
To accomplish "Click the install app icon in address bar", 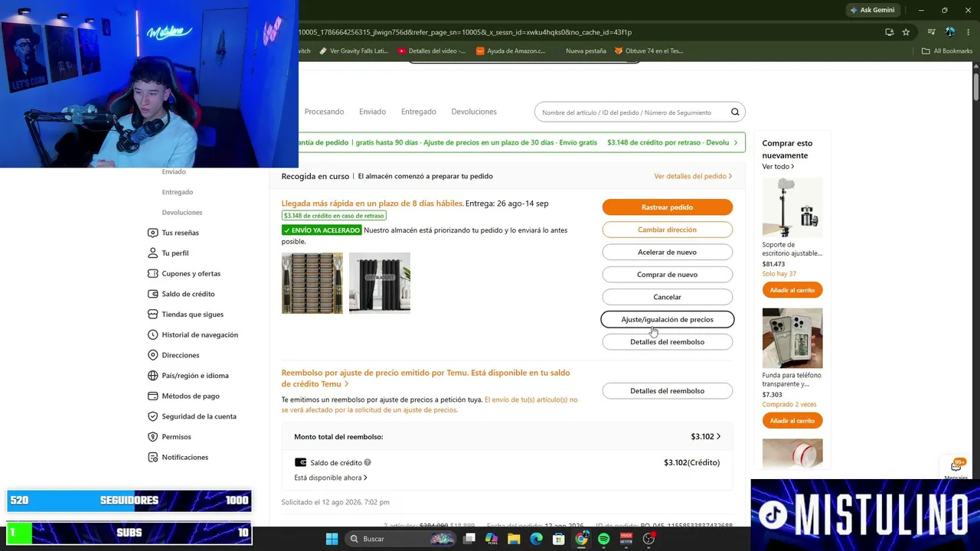I will [x=889, y=32].
